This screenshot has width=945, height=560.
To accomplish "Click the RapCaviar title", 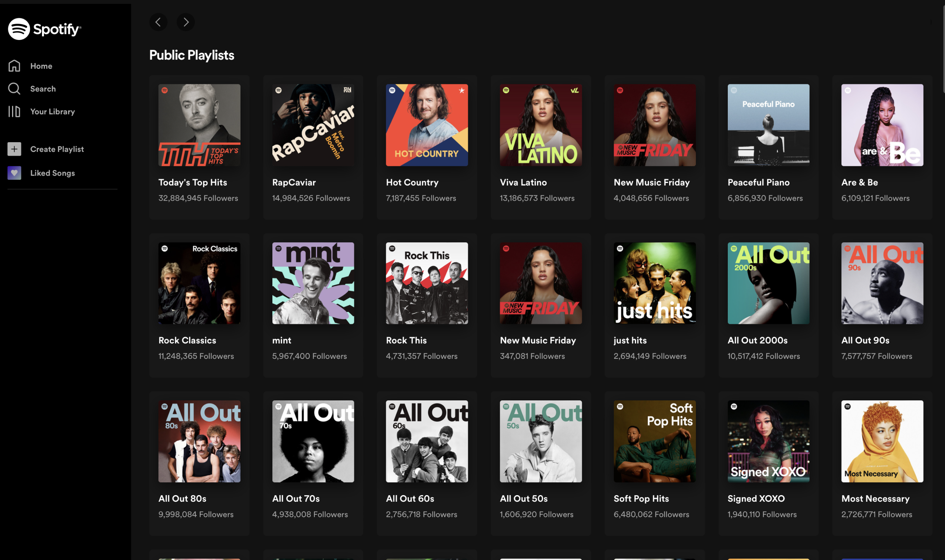I will coord(294,183).
